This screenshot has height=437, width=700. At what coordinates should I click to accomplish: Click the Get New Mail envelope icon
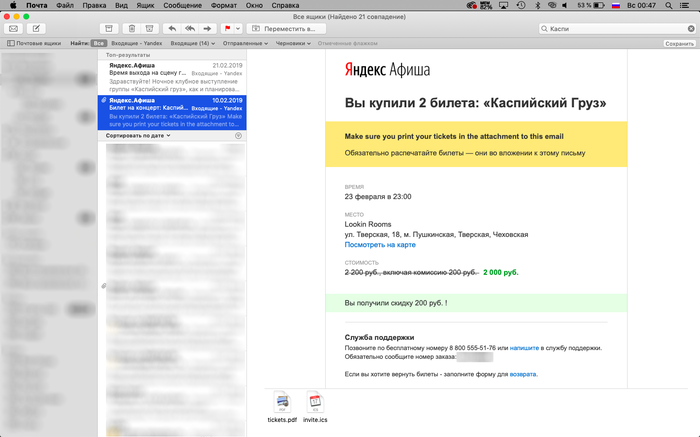[x=13, y=29]
